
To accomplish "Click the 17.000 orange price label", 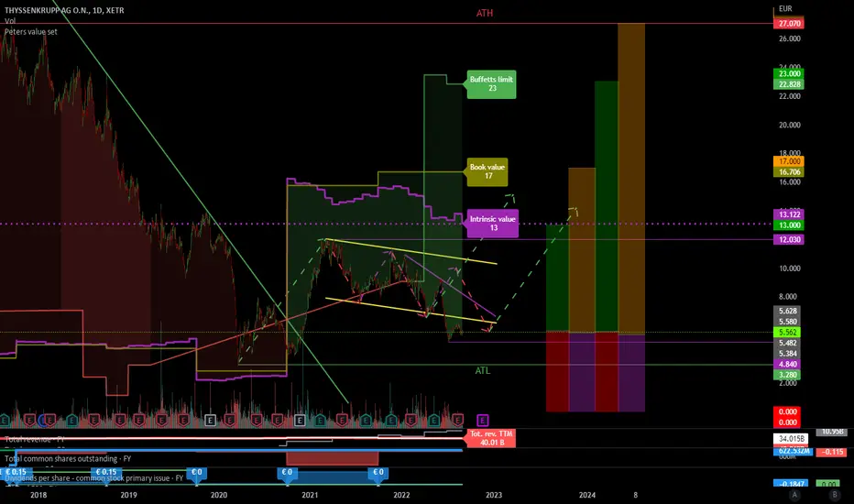I will coord(789,161).
